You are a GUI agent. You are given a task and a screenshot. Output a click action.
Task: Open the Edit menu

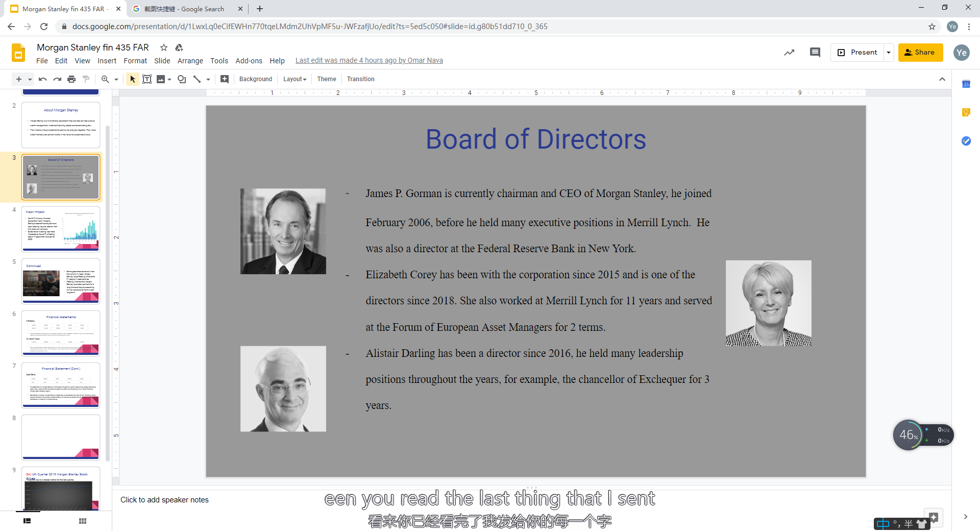(x=61, y=61)
